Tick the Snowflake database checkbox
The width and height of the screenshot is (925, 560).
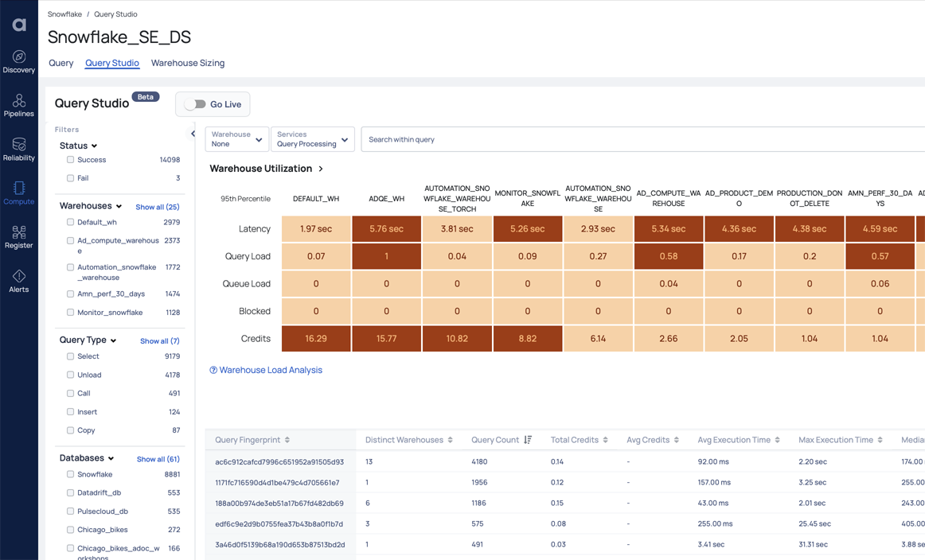(x=71, y=474)
